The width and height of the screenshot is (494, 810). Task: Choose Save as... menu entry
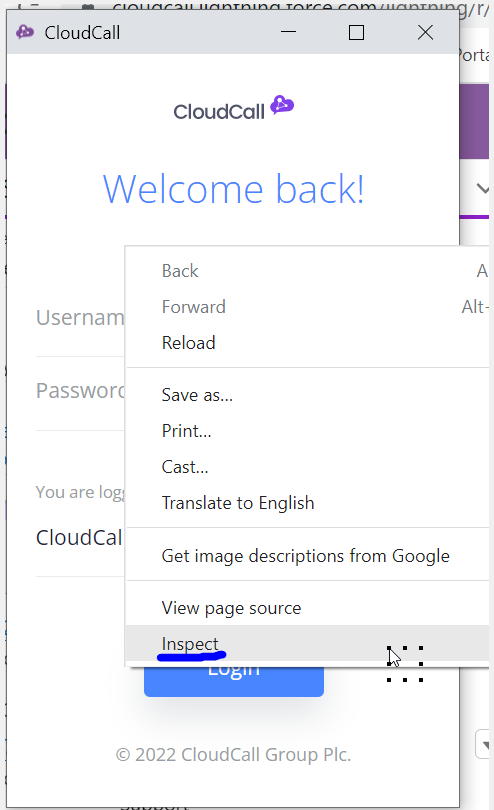click(x=307, y=395)
